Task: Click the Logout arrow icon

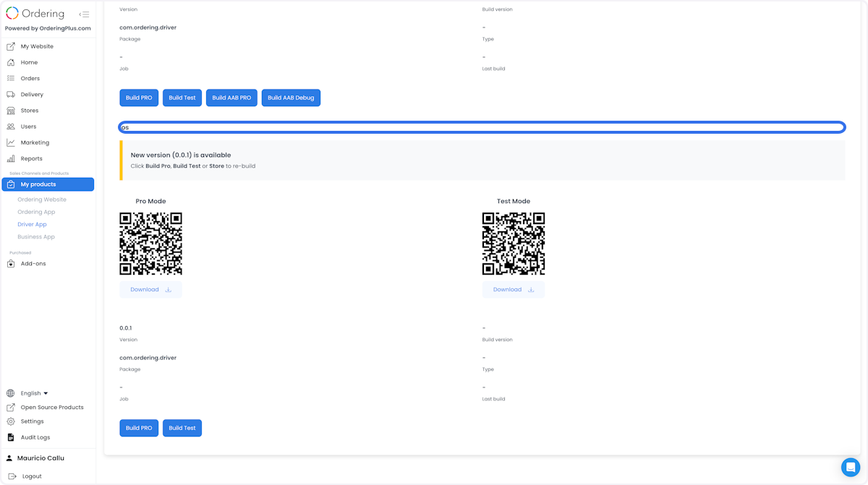Action: 12,476
